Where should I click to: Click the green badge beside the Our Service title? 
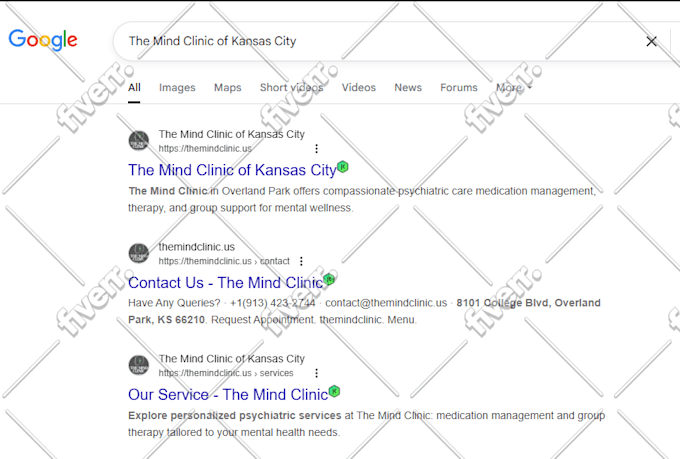tap(334, 391)
